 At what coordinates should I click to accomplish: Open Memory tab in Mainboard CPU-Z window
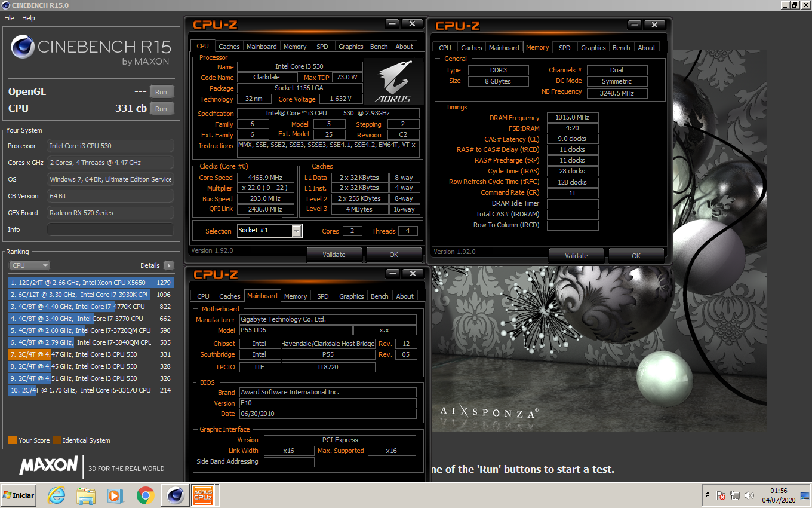[296, 296]
